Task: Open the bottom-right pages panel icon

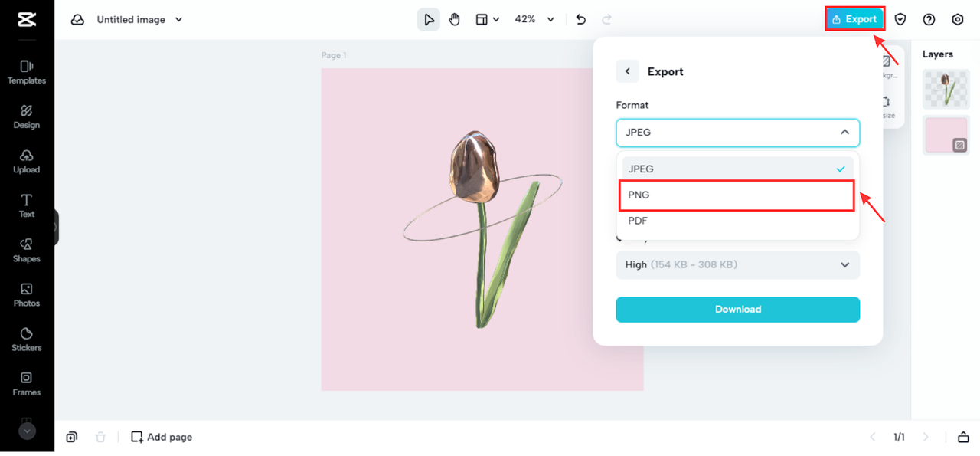Action: pyautogui.click(x=963, y=437)
